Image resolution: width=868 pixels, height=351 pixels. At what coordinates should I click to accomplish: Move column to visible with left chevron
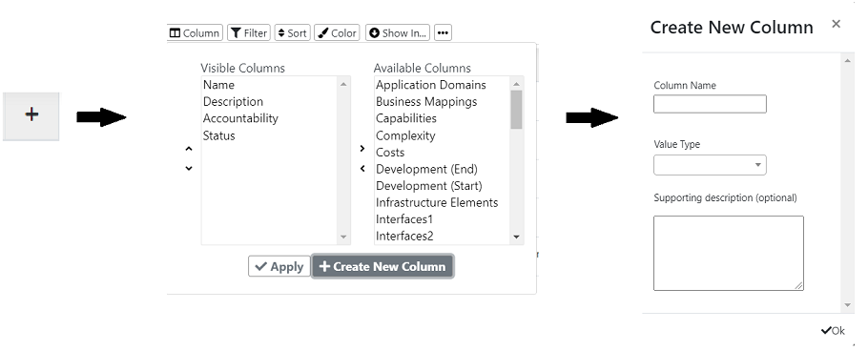click(362, 168)
